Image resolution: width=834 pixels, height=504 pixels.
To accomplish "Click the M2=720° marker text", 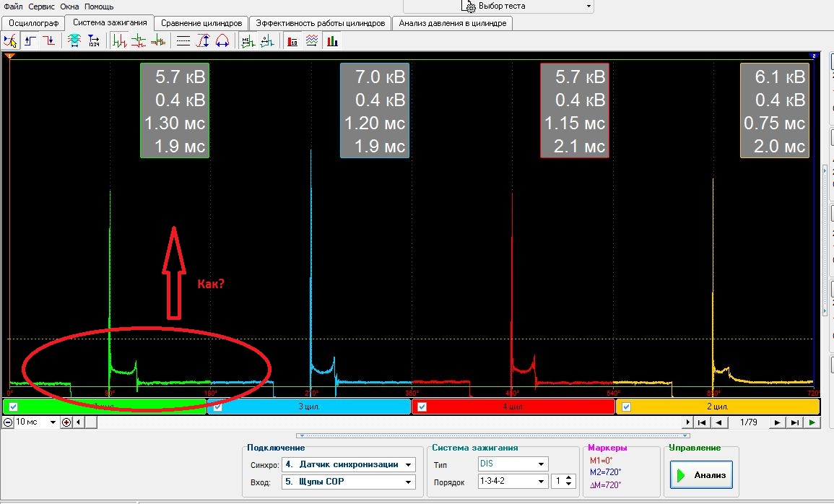I will click(605, 472).
